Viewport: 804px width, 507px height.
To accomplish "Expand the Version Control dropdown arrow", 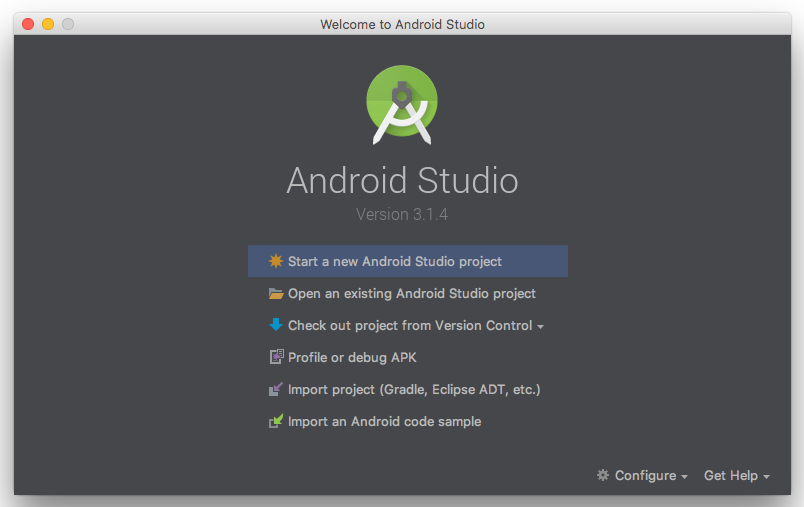I will point(540,327).
